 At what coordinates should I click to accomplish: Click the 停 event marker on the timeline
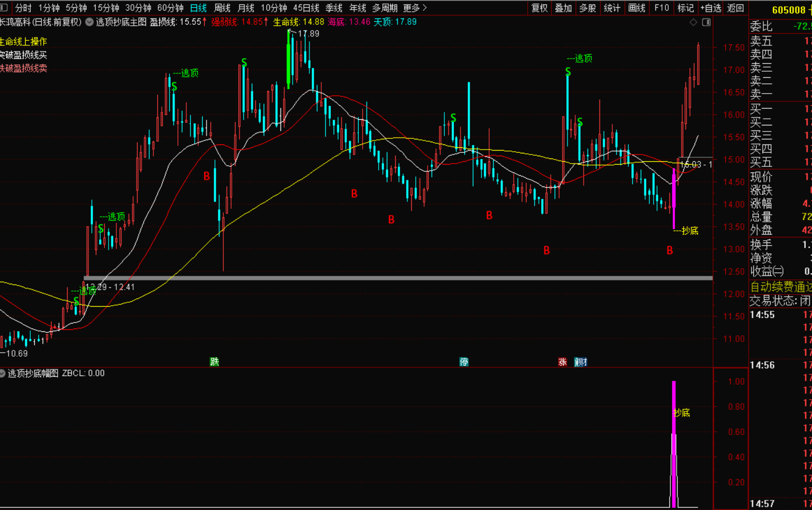(464, 362)
